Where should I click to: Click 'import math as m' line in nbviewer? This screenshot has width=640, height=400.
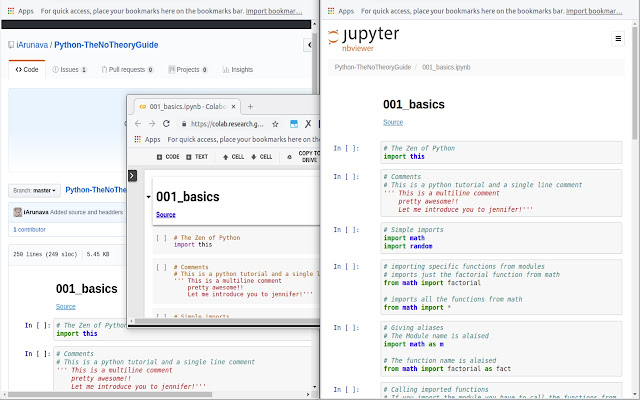pyautogui.click(x=413, y=344)
